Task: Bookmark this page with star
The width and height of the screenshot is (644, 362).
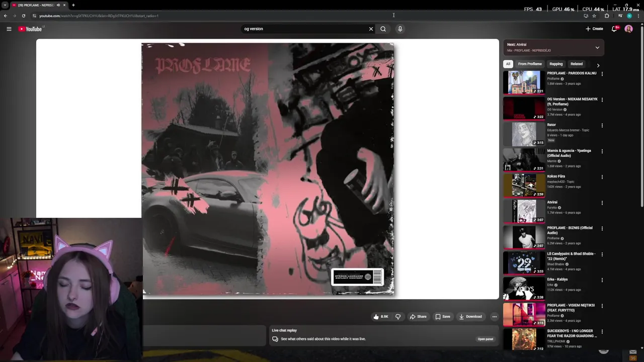Action: [594, 16]
